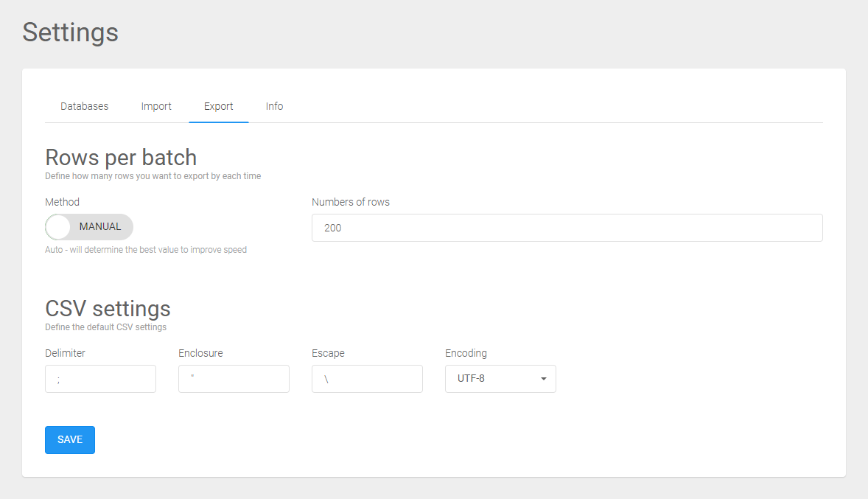Click the Enclosure label
This screenshot has width=868, height=499.
coord(200,353)
